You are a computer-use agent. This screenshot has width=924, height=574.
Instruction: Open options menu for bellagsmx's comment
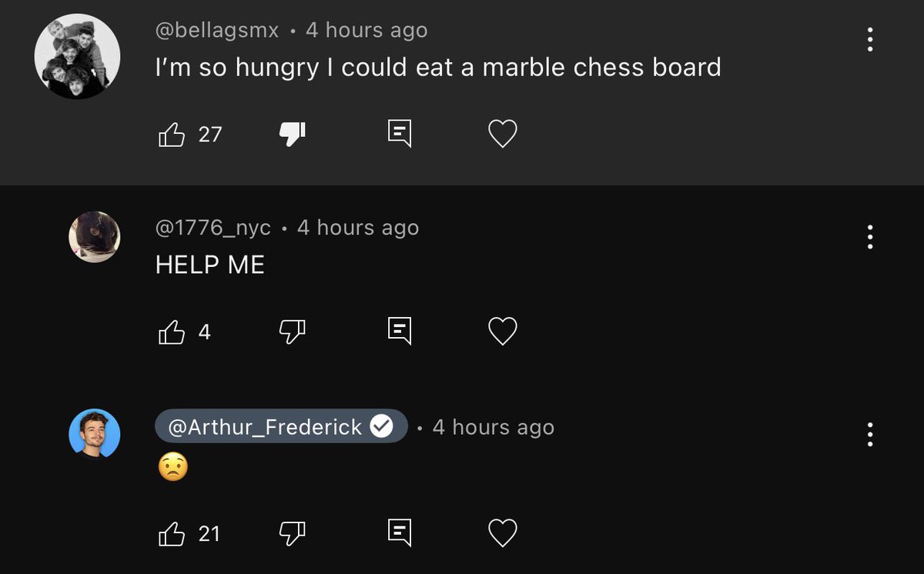coord(870,39)
